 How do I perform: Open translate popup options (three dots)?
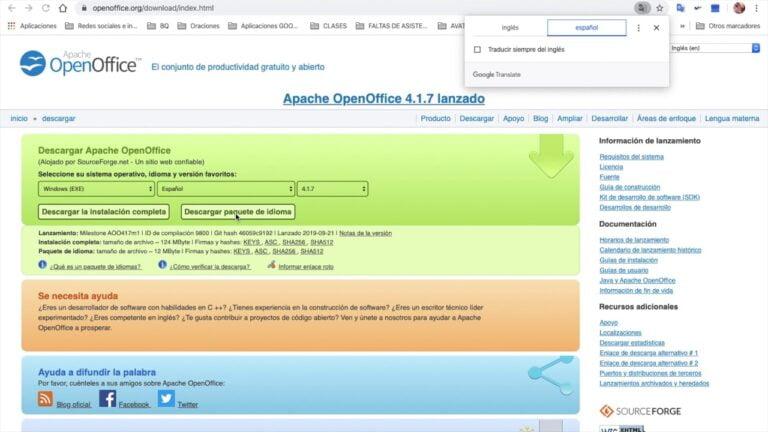639,28
